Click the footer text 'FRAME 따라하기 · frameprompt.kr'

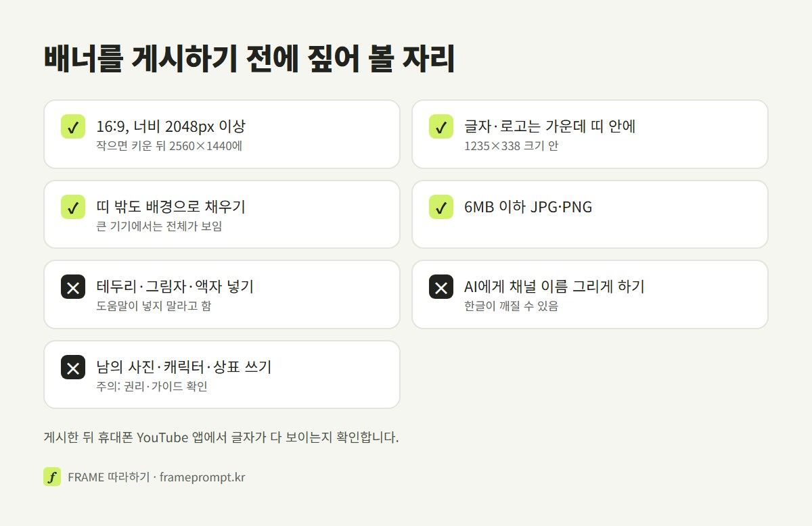156,477
